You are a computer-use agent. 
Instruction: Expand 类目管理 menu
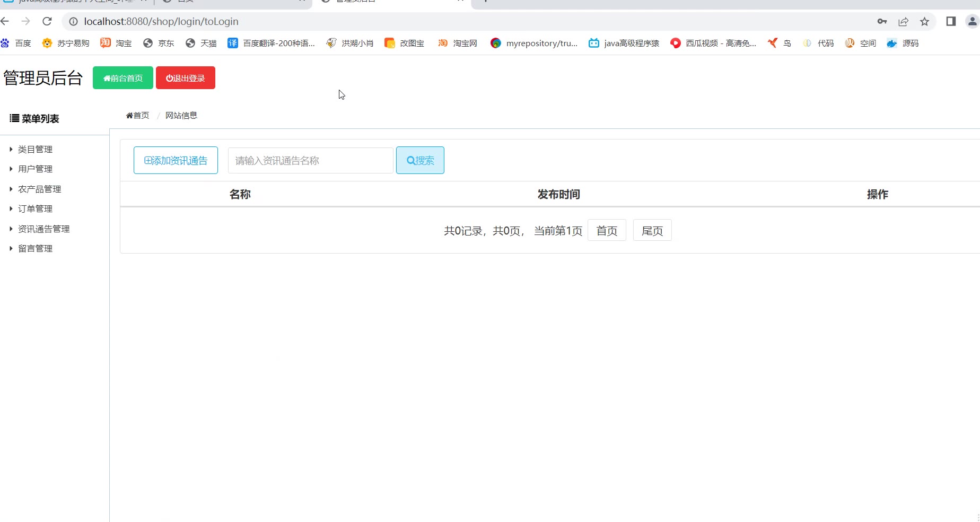click(35, 150)
